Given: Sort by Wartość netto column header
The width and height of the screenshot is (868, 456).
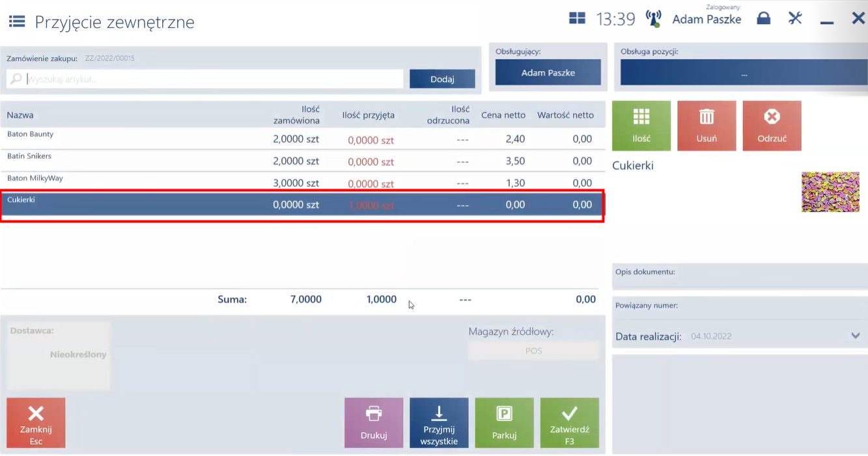Looking at the screenshot, I should coord(565,115).
